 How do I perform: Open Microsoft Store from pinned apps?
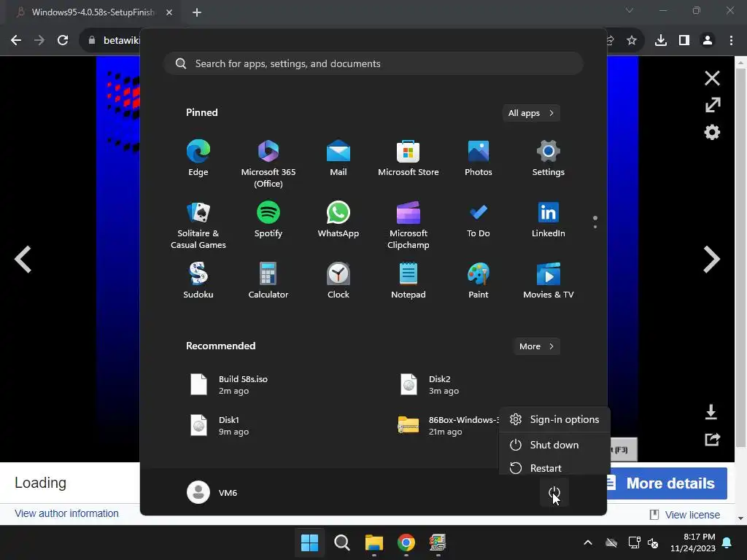[409, 158]
